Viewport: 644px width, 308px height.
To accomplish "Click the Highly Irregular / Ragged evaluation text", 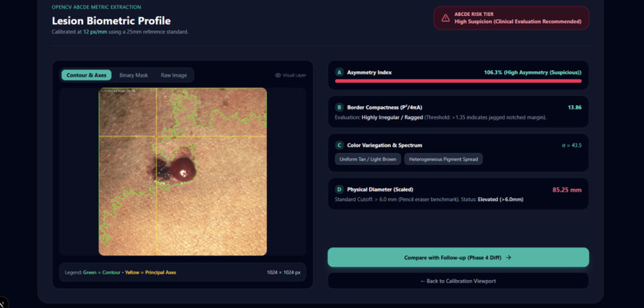I will (x=392, y=117).
